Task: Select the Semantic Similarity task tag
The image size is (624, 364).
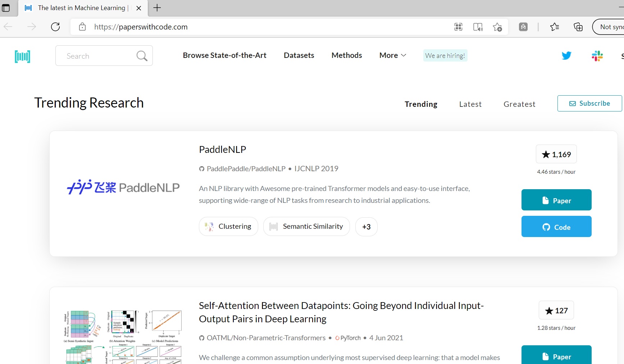Action: coord(306,227)
